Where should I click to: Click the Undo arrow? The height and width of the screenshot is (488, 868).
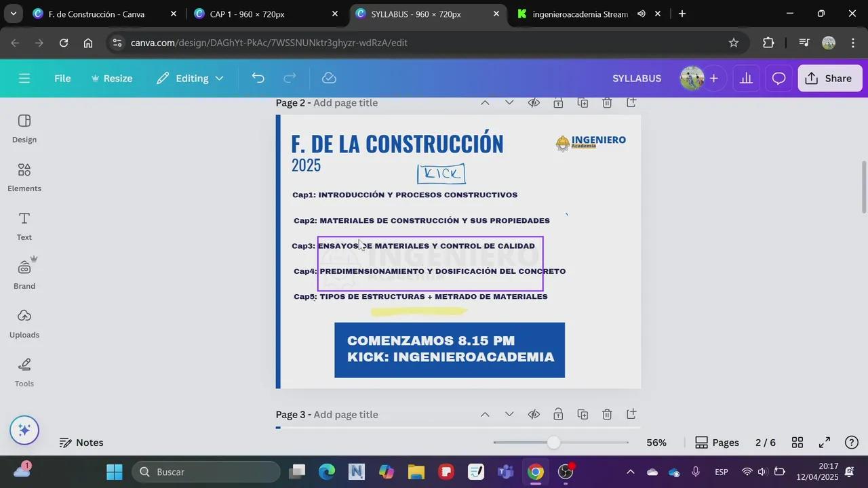click(258, 79)
